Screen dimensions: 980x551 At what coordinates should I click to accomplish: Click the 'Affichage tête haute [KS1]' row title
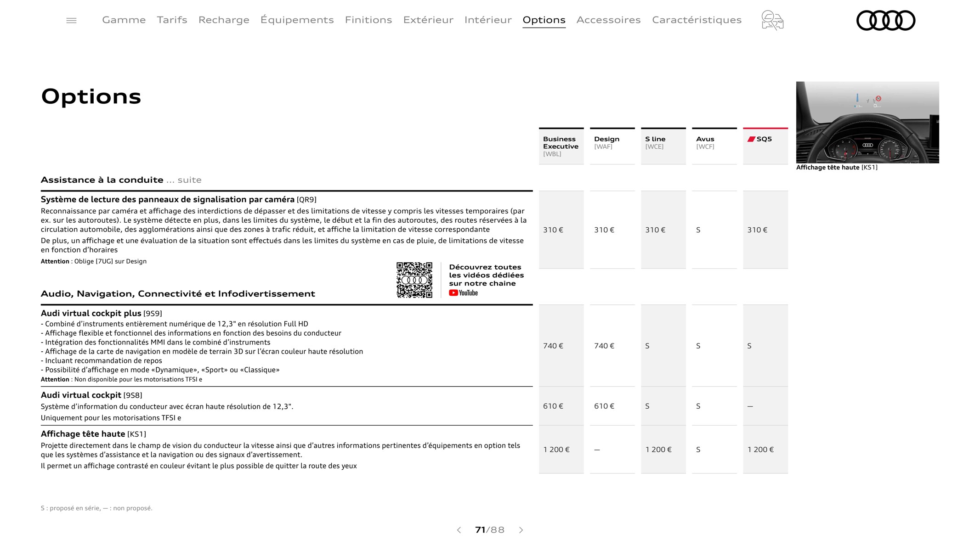tap(93, 434)
